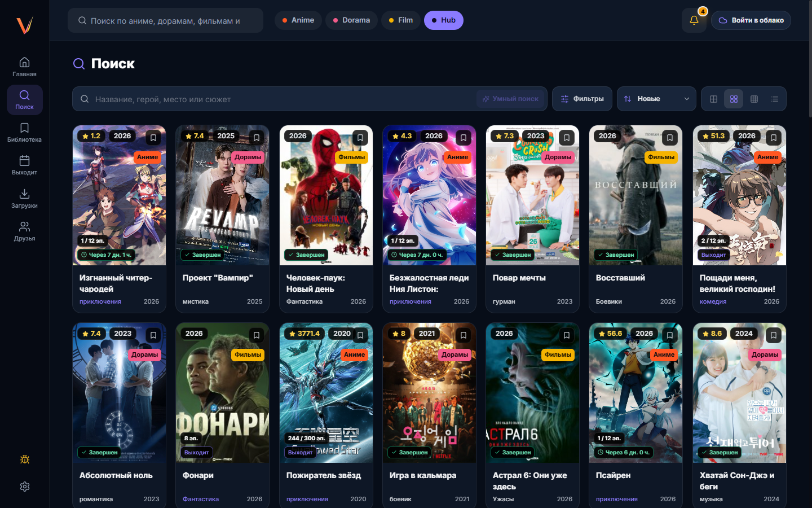Open Проект "Вампир" poster

click(x=222, y=195)
